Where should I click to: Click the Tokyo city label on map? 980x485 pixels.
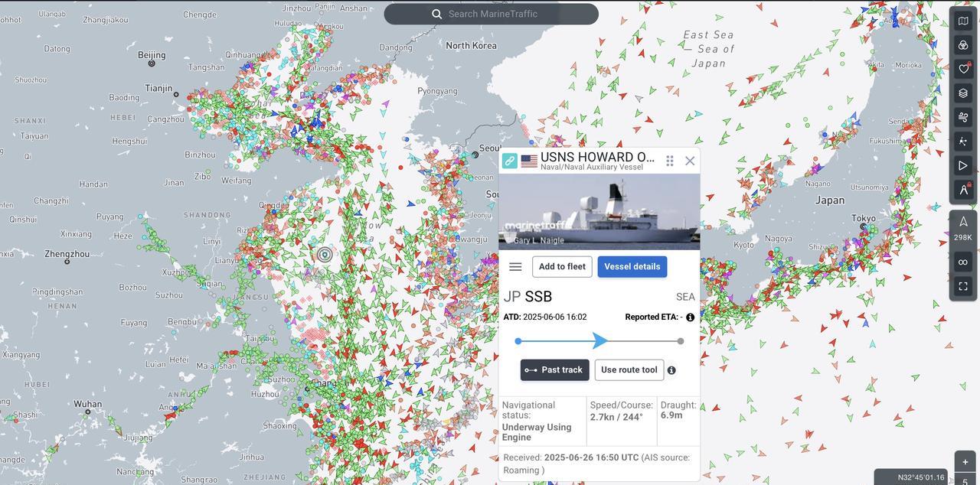863,219
